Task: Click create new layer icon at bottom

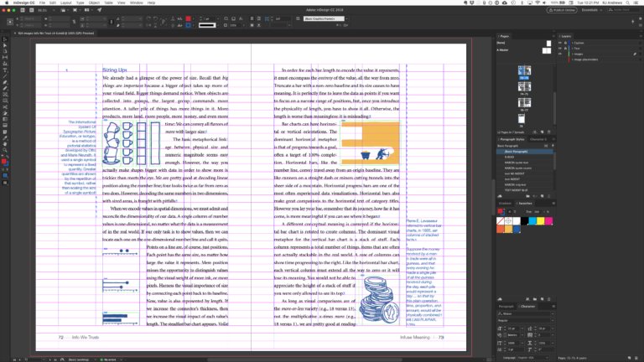Action: 630,358
